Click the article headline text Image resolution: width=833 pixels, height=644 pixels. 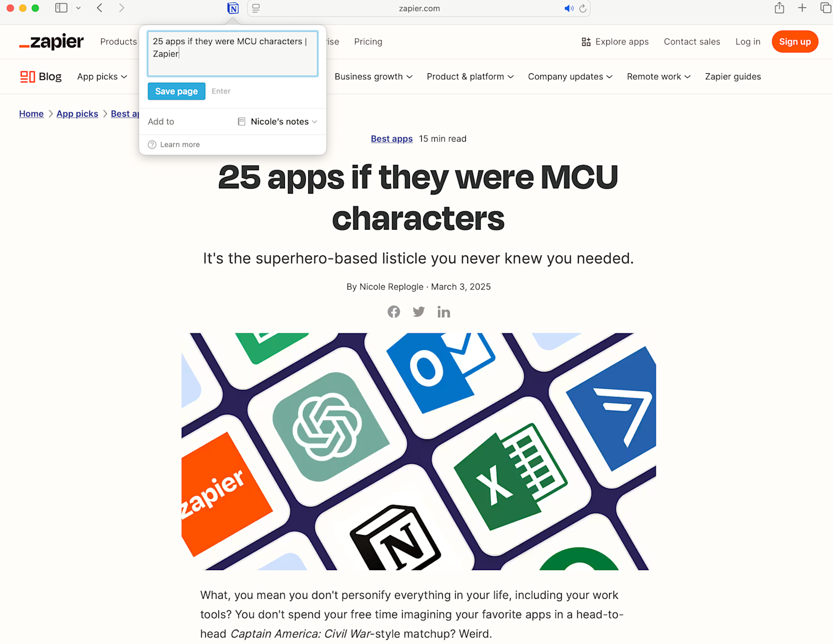[418, 198]
